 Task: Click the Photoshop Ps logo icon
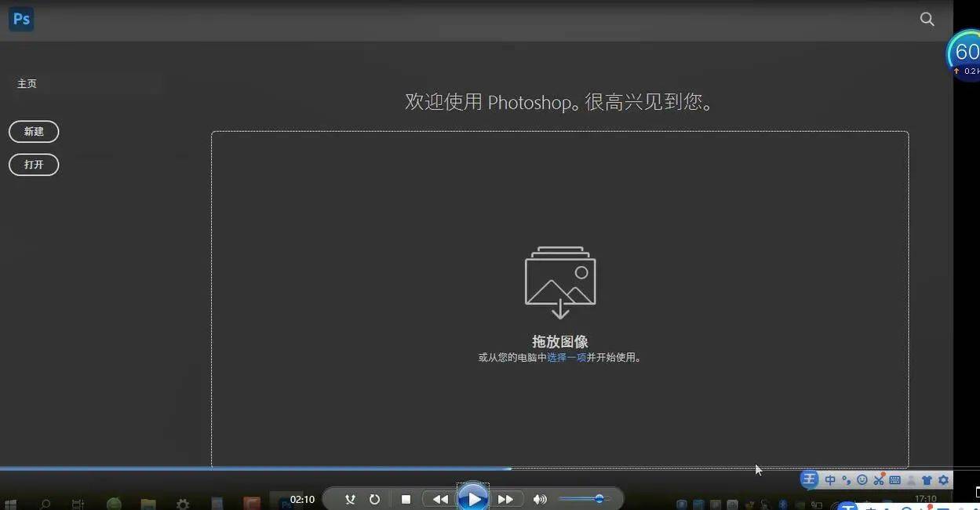(21, 19)
